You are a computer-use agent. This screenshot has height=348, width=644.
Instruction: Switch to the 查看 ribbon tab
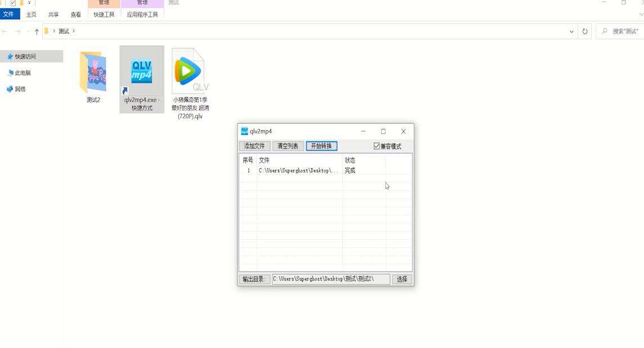75,15
